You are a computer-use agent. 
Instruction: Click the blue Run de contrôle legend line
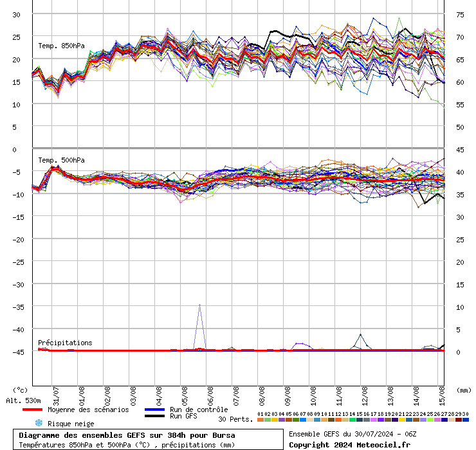point(154,410)
